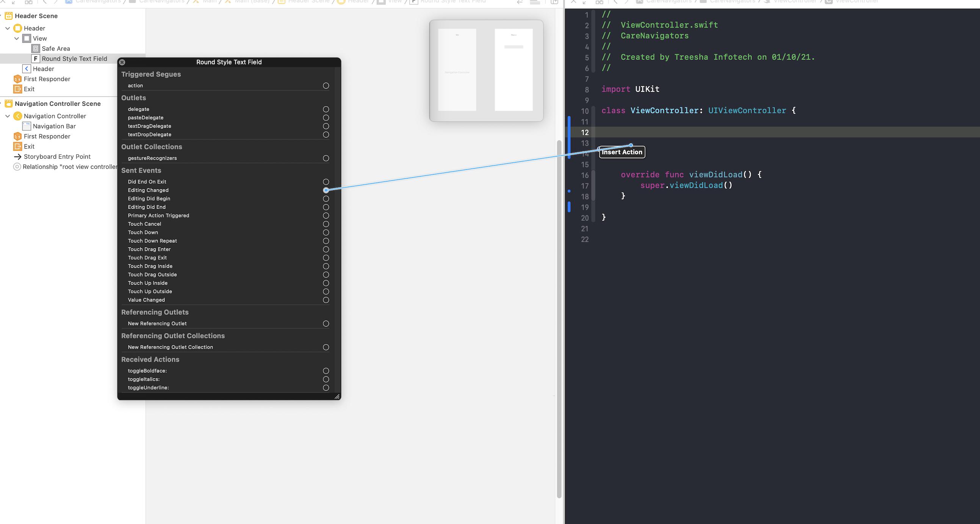Click the Value Changed connection circle
The height and width of the screenshot is (524, 980).
[x=326, y=300]
